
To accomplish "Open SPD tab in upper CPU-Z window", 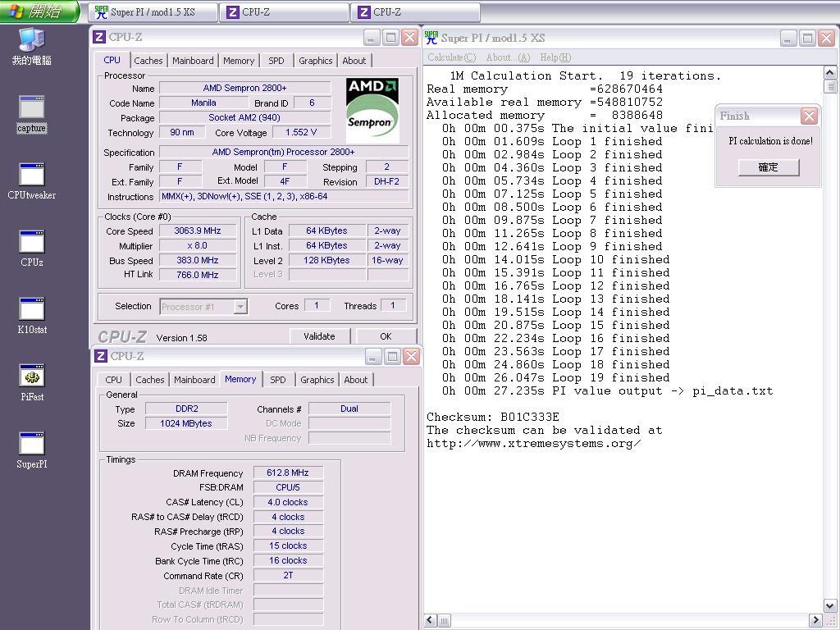I will click(x=276, y=61).
